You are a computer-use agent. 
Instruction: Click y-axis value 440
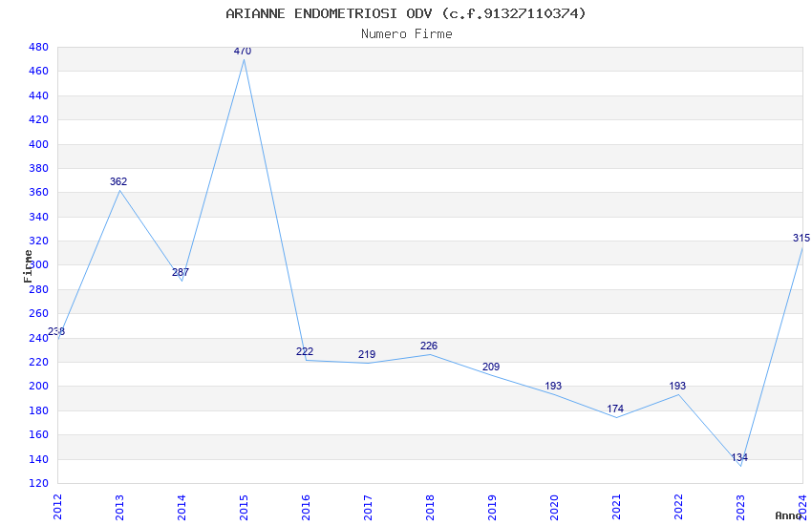click(38, 95)
